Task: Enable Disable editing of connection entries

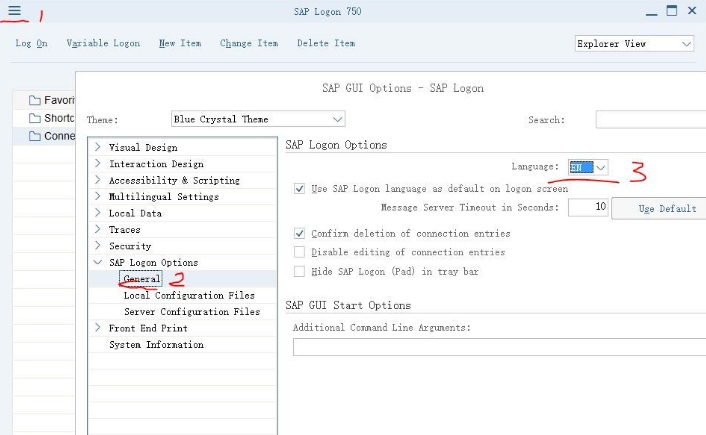Action: tap(299, 252)
